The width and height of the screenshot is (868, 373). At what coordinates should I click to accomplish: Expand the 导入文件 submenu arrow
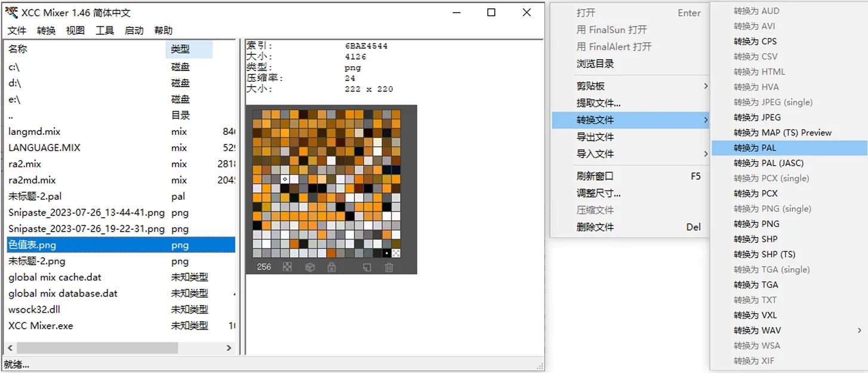(705, 154)
